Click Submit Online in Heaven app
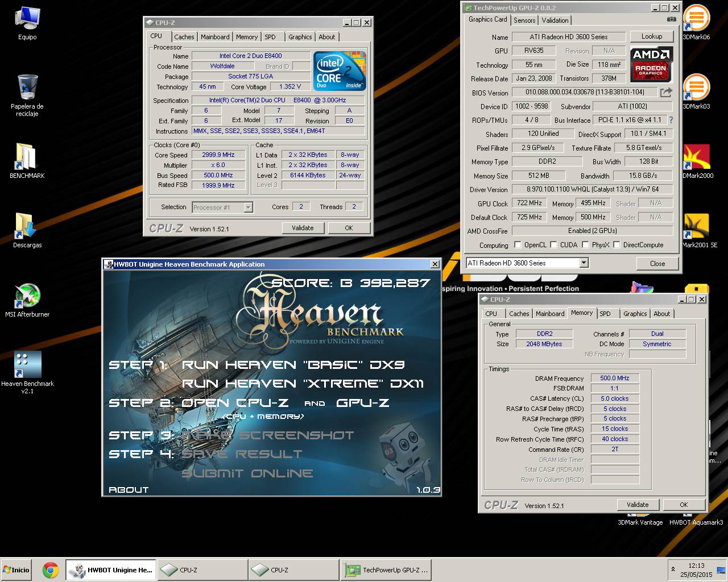 (x=247, y=473)
